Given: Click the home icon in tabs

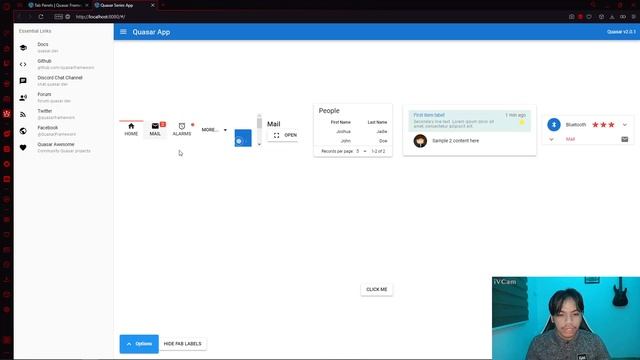Looking at the screenshot, I should pos(131,126).
